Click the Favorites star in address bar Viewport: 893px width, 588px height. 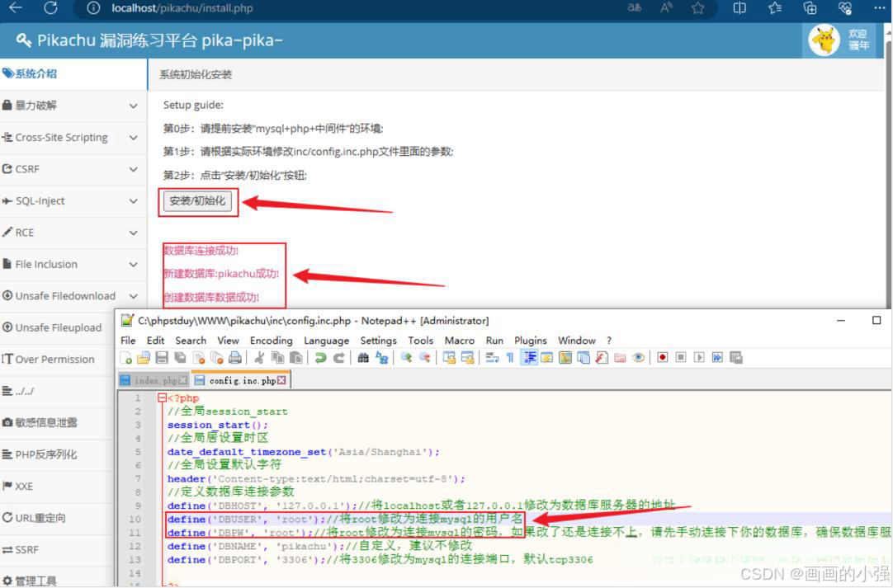697,8
